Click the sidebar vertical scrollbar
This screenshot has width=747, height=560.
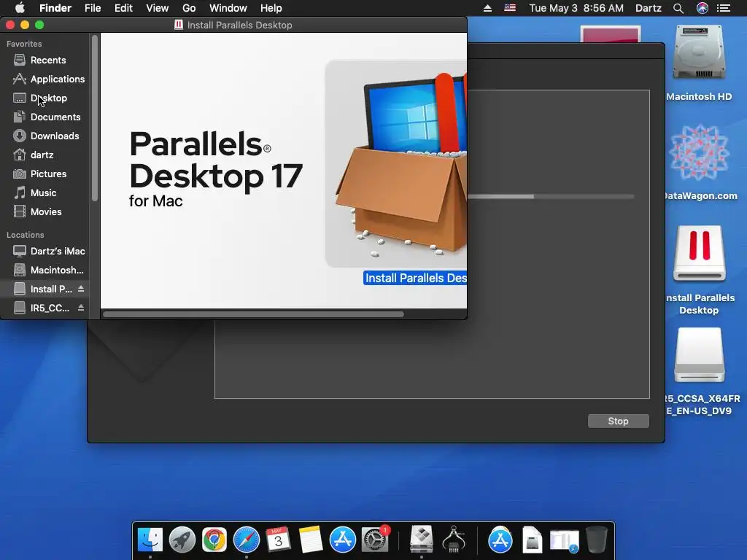(94, 117)
